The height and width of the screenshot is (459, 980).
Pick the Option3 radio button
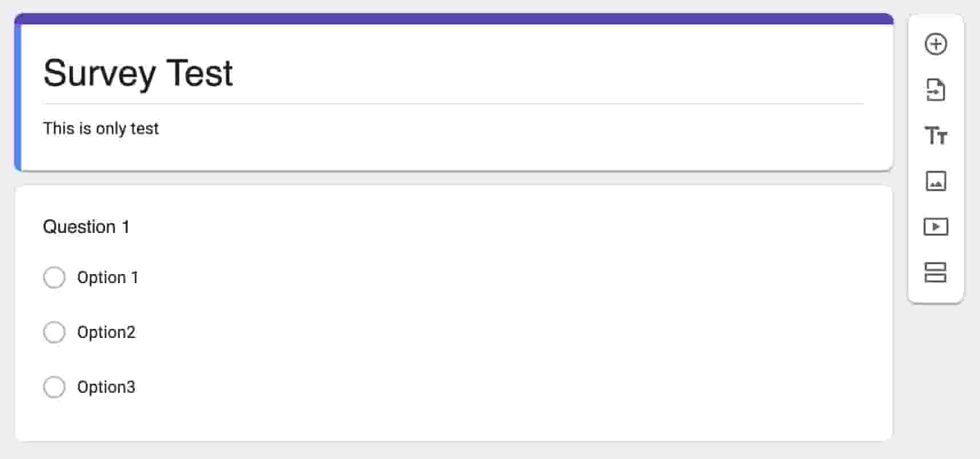54,387
